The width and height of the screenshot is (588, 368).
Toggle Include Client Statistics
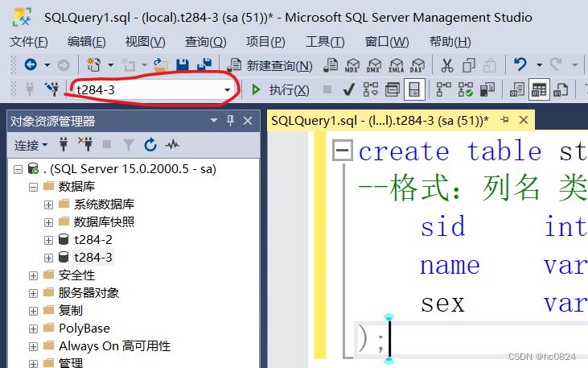487,89
